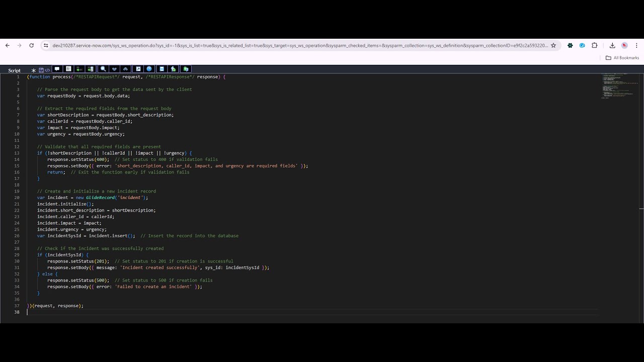The height and width of the screenshot is (362, 644).
Task: Place cursor on empty line 38
Action: point(312,312)
